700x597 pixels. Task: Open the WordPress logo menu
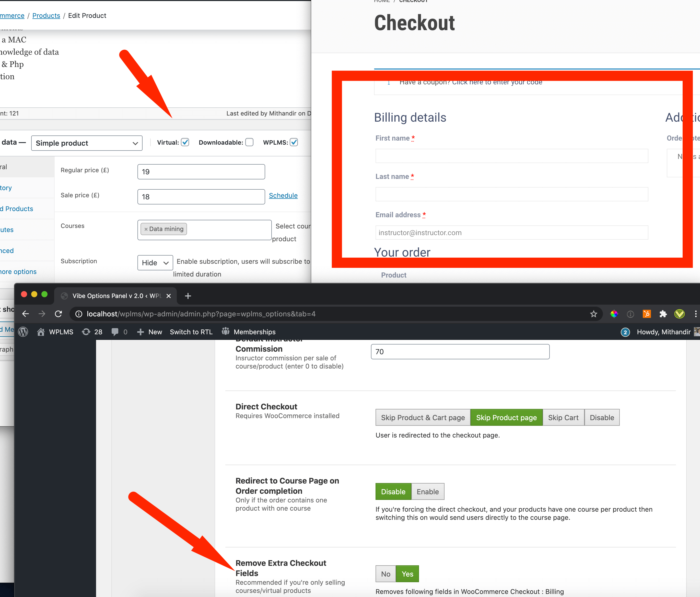point(23,332)
